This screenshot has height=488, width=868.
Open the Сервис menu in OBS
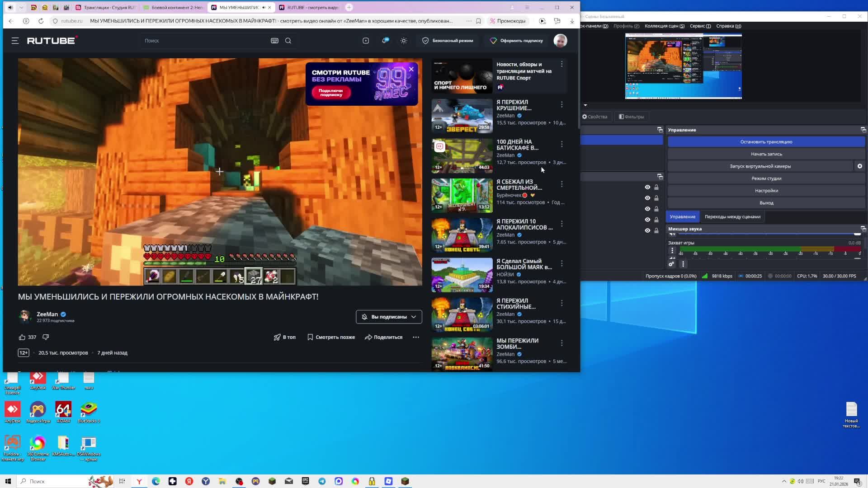coord(700,26)
